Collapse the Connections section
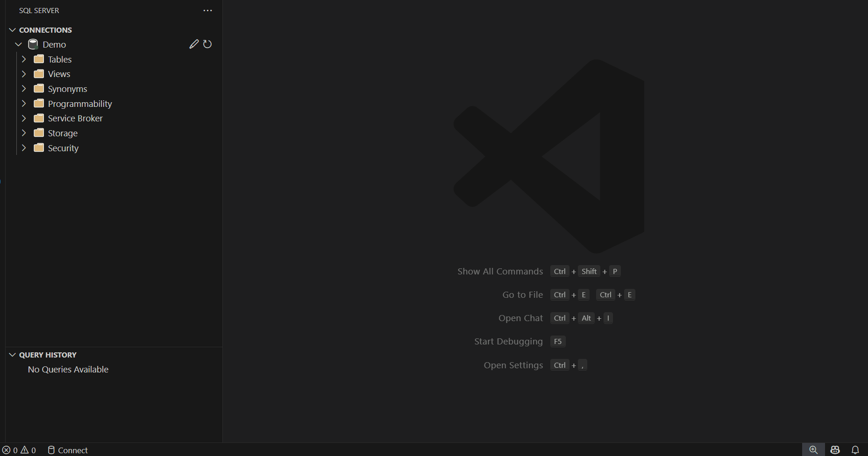This screenshot has width=868, height=456. tap(13, 30)
